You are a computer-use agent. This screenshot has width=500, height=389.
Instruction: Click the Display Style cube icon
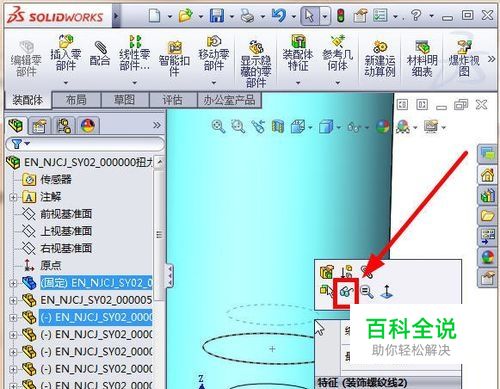pos(326,127)
